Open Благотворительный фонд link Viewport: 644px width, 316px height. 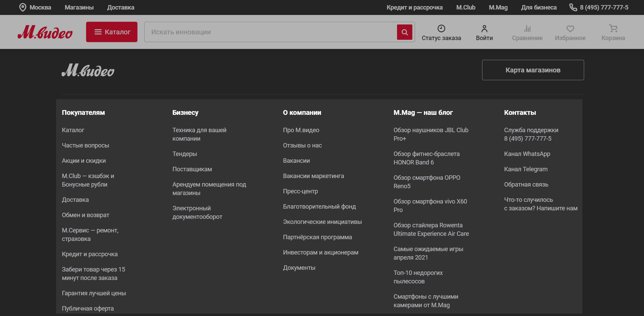point(319,207)
